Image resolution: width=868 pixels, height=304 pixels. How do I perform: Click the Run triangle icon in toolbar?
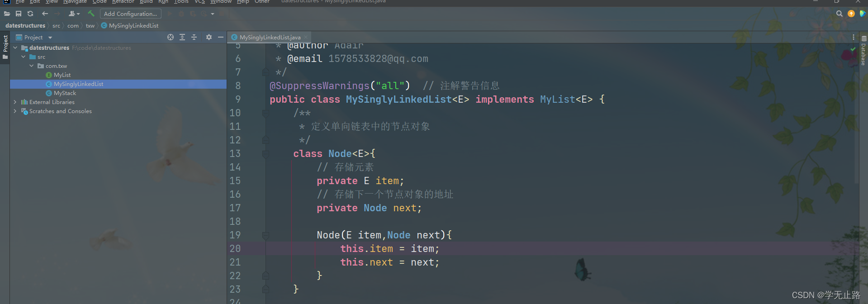(170, 14)
